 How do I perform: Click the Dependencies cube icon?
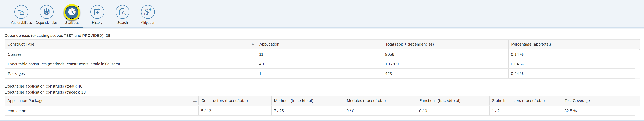click(x=46, y=12)
